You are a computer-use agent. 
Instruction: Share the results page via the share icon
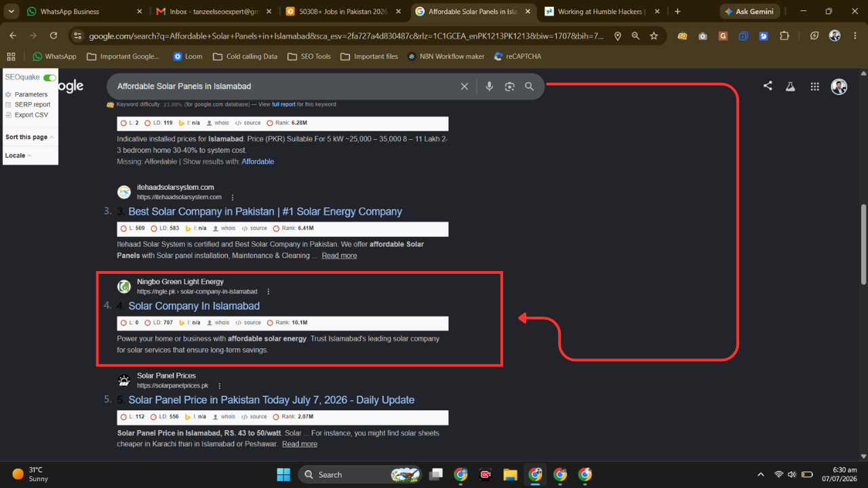click(768, 86)
